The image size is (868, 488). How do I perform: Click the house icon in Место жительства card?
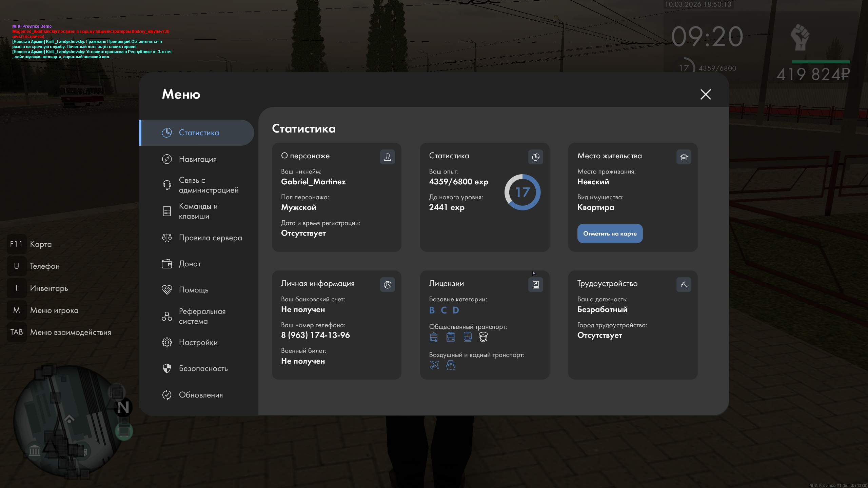click(684, 157)
